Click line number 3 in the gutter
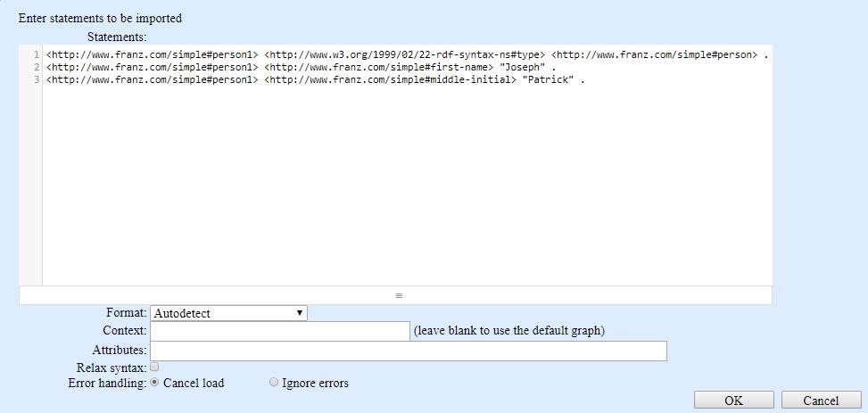The image size is (868, 413). click(x=36, y=79)
